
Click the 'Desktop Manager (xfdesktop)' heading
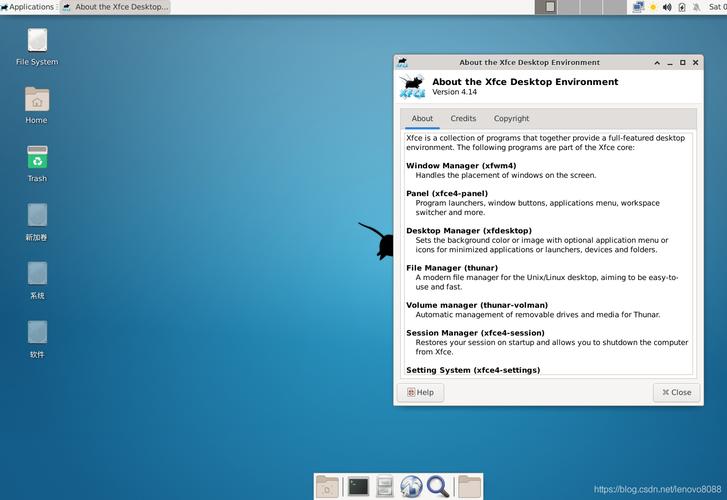[x=469, y=231]
